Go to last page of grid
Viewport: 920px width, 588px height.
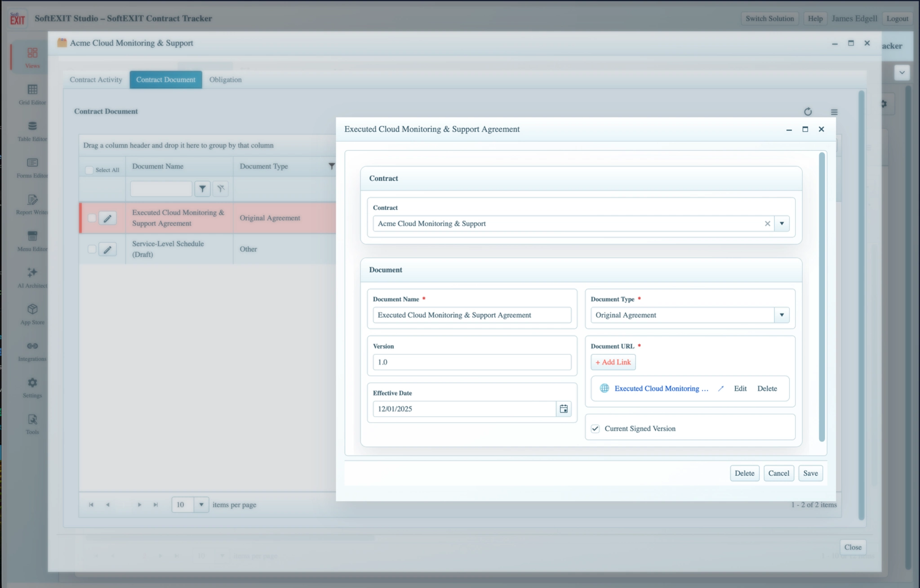tap(156, 505)
